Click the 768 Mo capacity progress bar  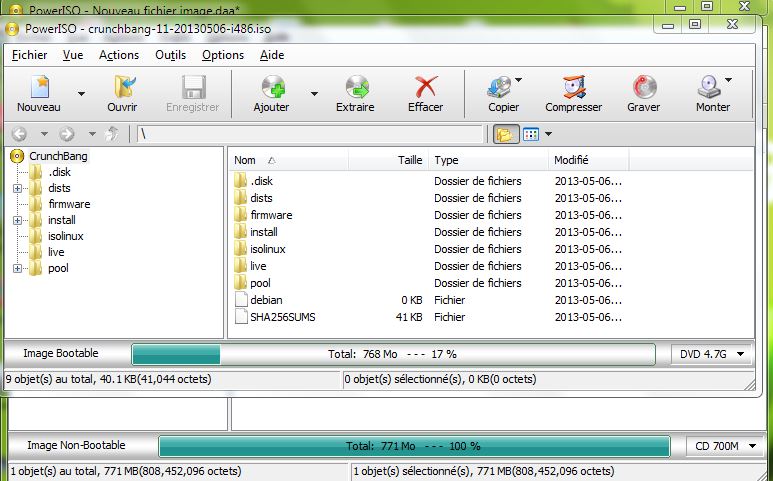click(393, 354)
